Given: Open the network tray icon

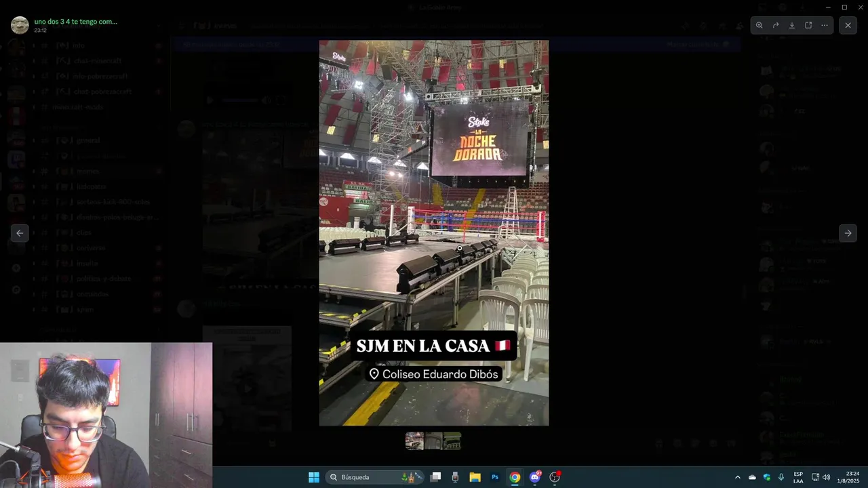Looking at the screenshot, I should [815, 477].
